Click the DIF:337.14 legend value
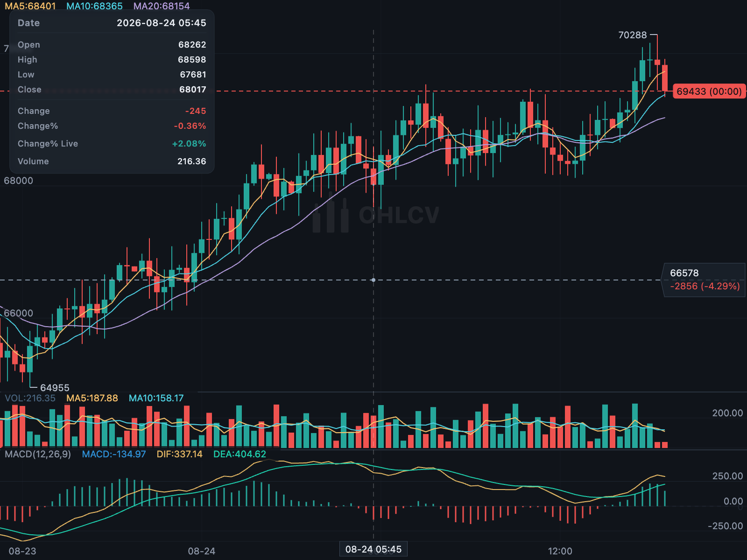 (x=180, y=454)
